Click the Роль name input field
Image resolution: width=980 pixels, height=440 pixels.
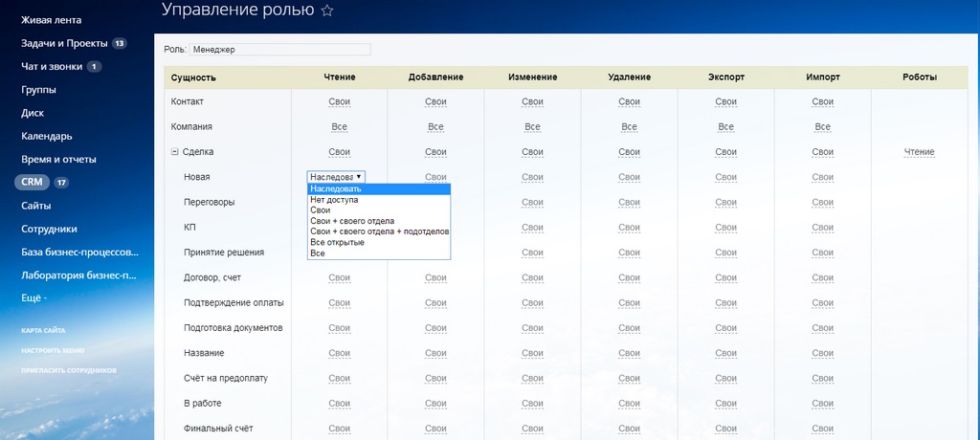tap(280, 50)
